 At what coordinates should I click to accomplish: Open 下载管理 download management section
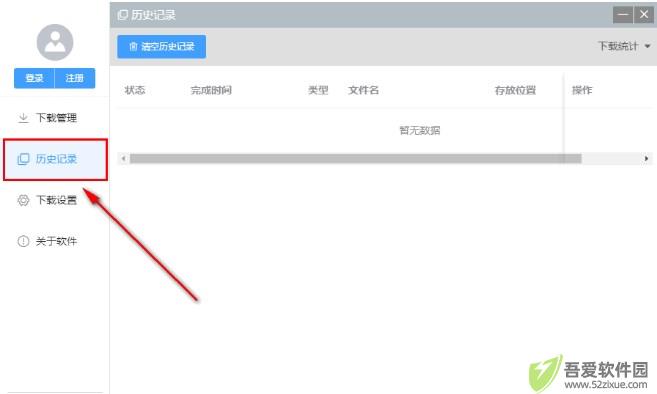[55, 118]
